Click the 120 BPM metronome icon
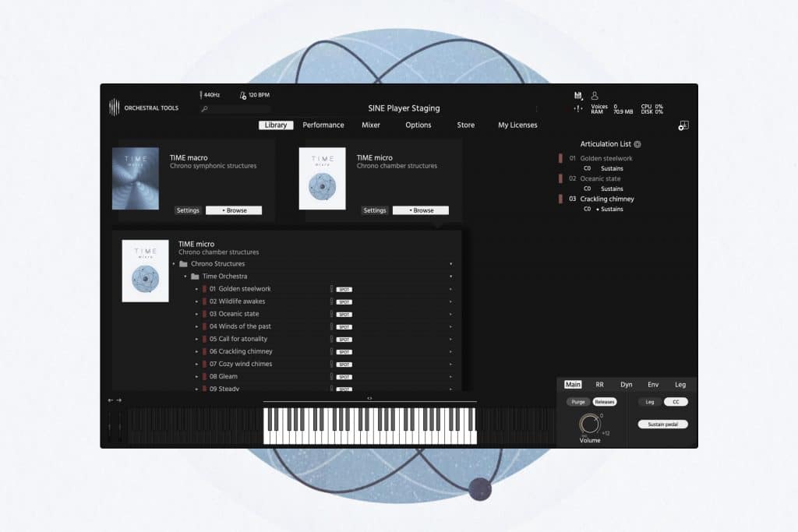Image resolution: width=798 pixels, height=532 pixels. [x=243, y=95]
